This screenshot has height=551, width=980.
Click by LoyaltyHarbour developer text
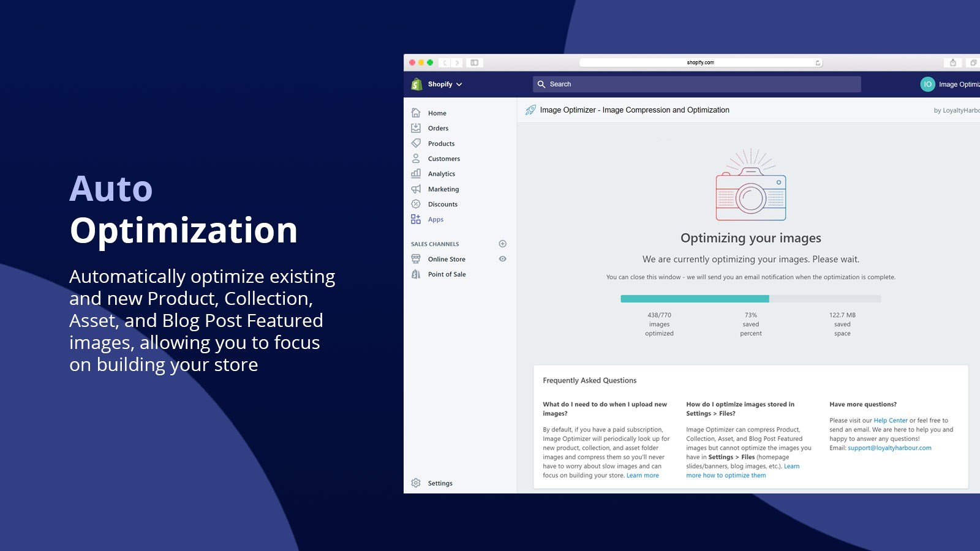(956, 111)
